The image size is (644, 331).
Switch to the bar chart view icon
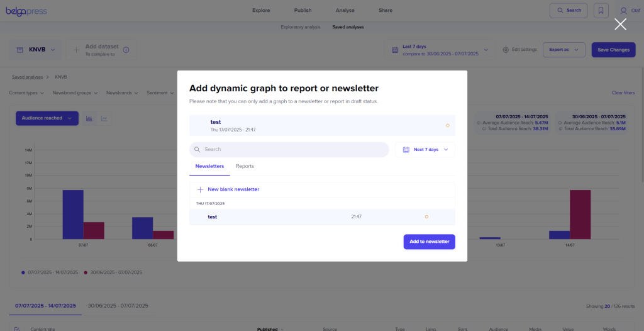click(x=89, y=118)
